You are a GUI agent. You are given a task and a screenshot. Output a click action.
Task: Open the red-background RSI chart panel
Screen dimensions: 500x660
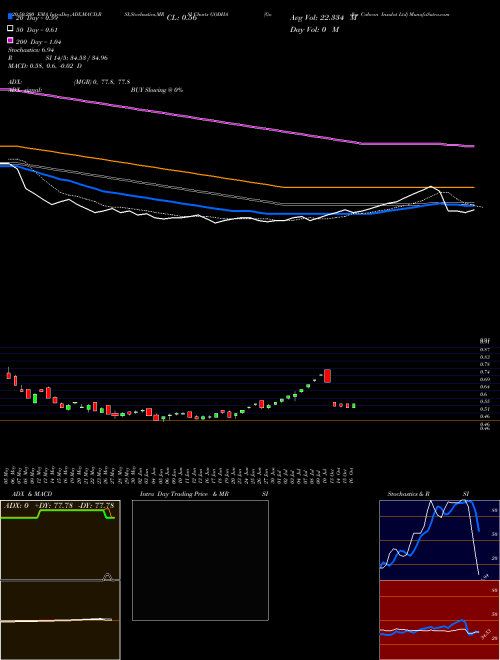439,620
